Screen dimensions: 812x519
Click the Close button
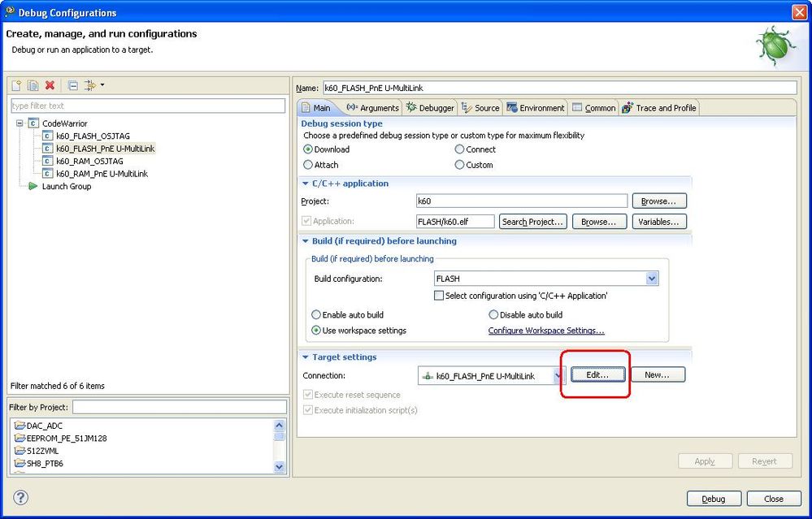tap(774, 499)
